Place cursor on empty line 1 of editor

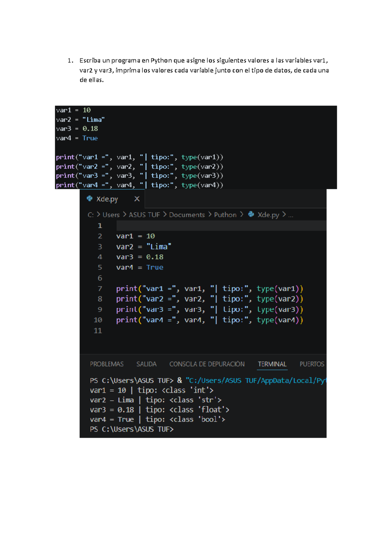[196, 226]
